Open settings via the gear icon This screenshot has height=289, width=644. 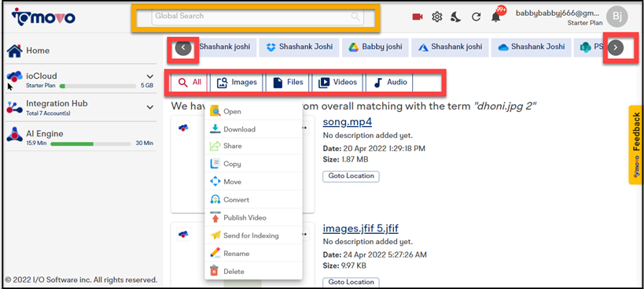[437, 17]
